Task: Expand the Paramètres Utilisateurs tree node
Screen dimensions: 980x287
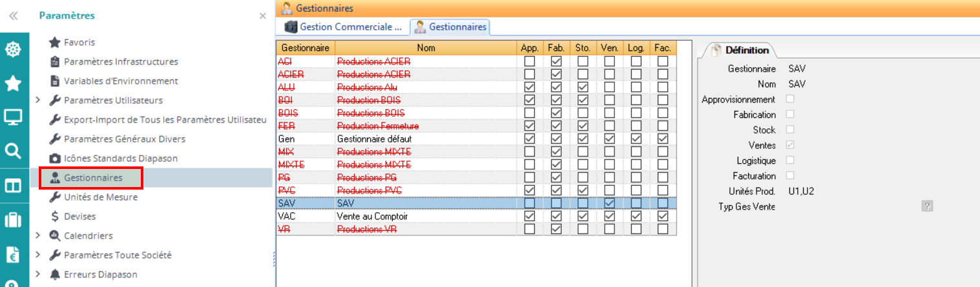Action: [x=38, y=100]
